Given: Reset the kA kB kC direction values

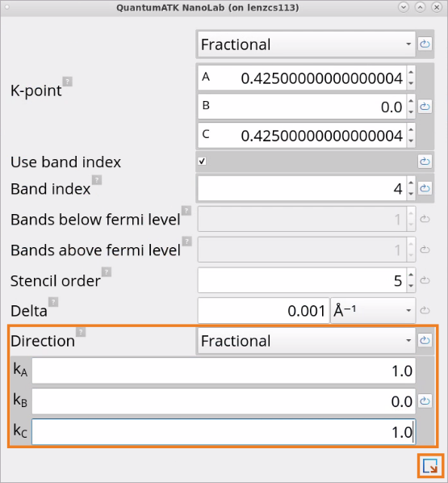Looking at the screenshot, I should click(425, 401).
